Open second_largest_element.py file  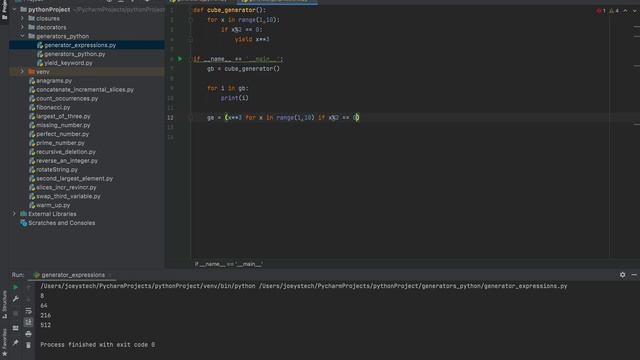[x=74, y=179]
